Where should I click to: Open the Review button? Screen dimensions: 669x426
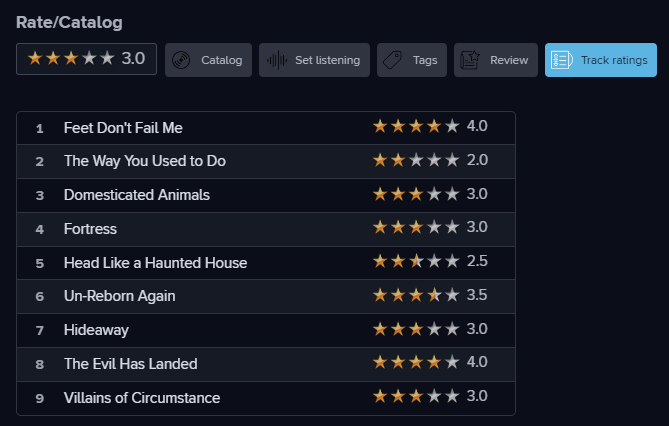click(496, 60)
